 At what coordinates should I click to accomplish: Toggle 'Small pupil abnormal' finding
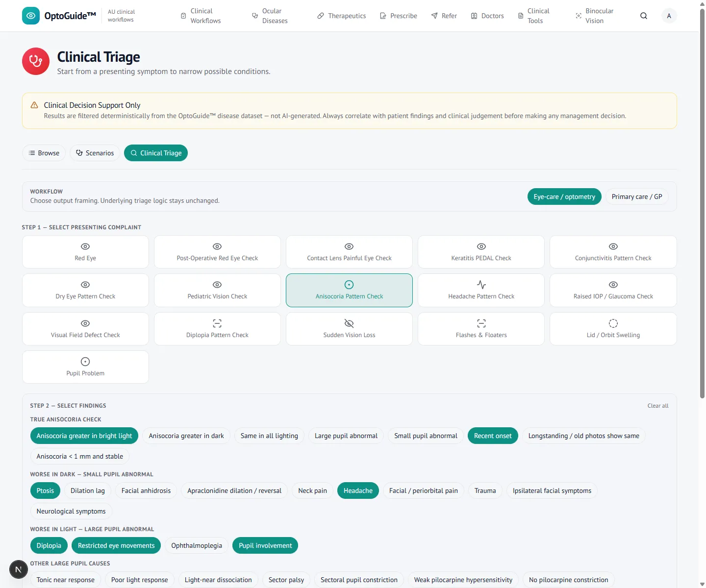[x=426, y=436]
